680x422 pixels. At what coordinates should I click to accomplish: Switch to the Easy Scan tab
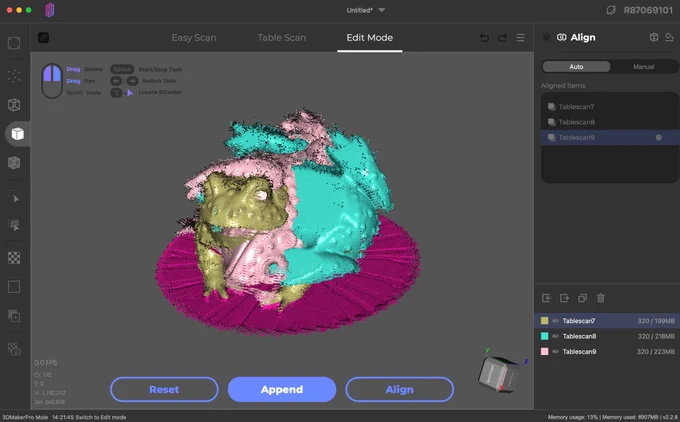coord(194,38)
